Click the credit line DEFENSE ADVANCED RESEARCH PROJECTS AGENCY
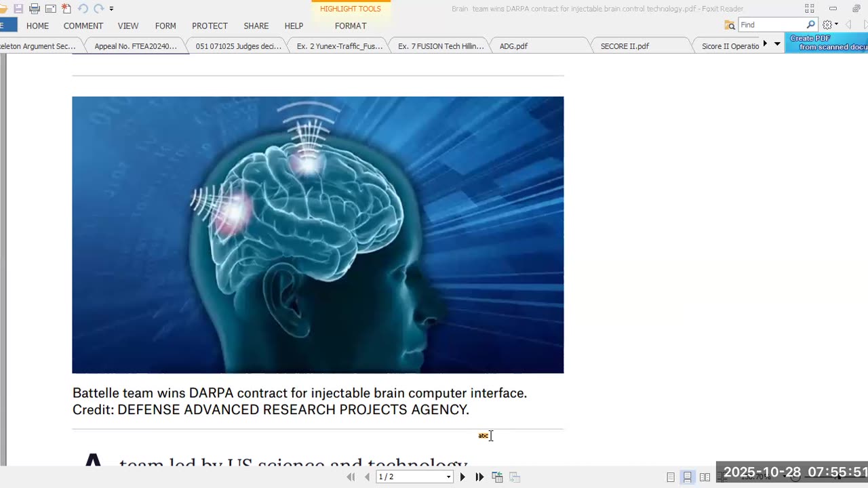The image size is (868, 488). 293,410
